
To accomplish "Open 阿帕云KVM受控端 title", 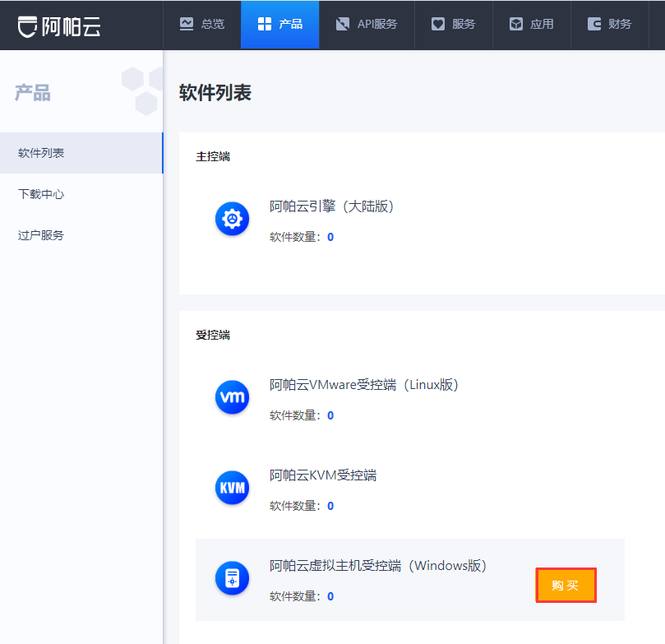I will 323,475.
